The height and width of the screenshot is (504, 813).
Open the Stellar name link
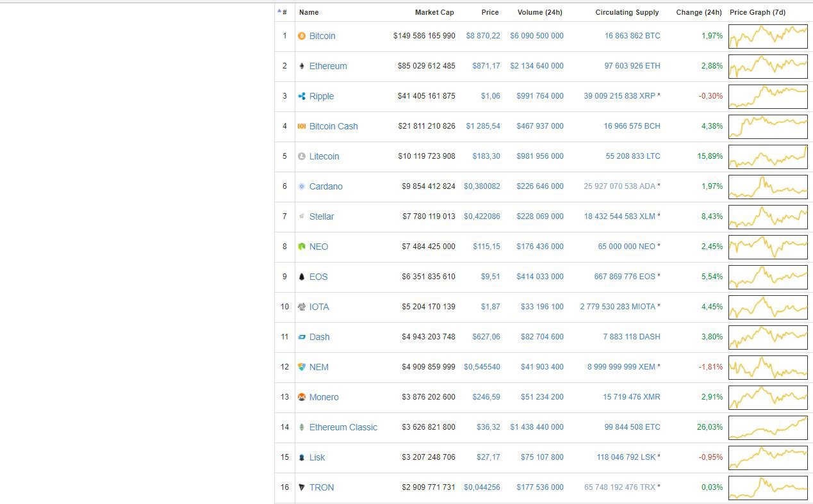(x=322, y=216)
